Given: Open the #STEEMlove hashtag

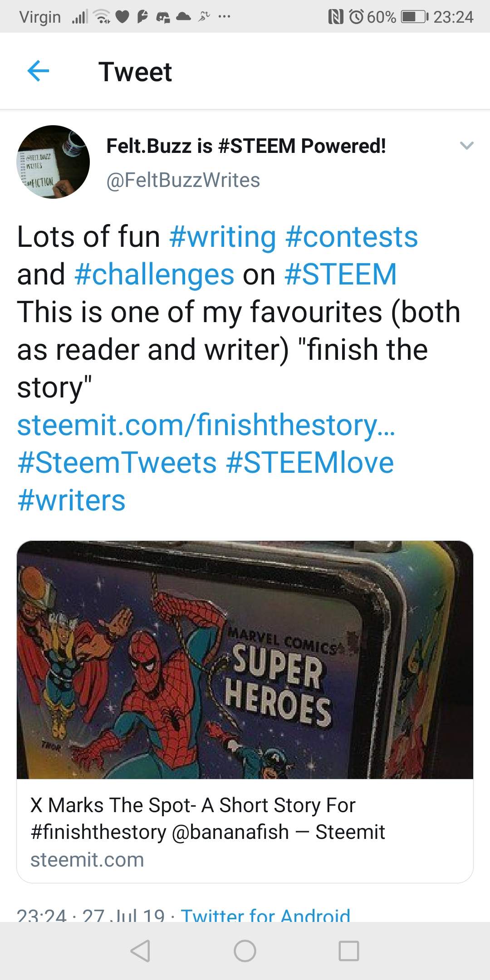Looking at the screenshot, I should tap(310, 463).
